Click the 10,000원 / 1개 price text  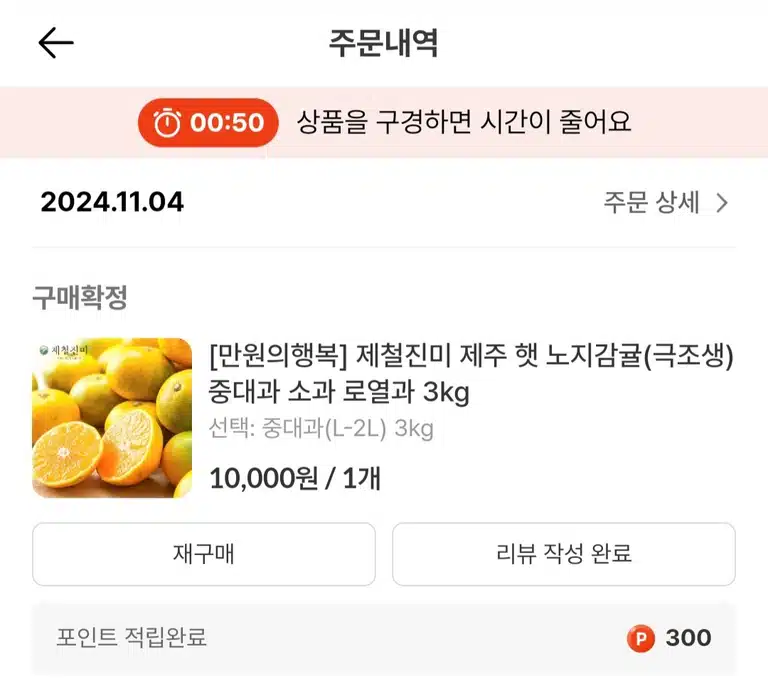tap(295, 478)
